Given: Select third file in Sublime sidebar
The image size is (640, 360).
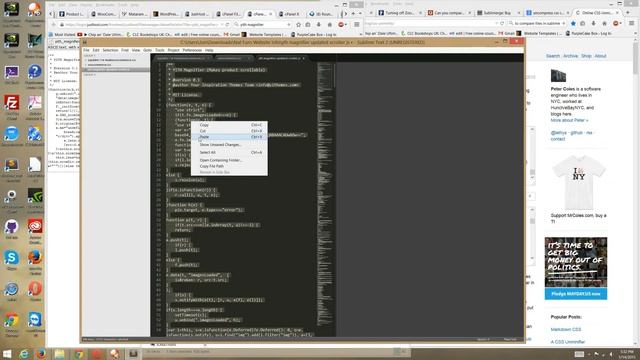Looking at the screenshot, I should (x=116, y=70).
